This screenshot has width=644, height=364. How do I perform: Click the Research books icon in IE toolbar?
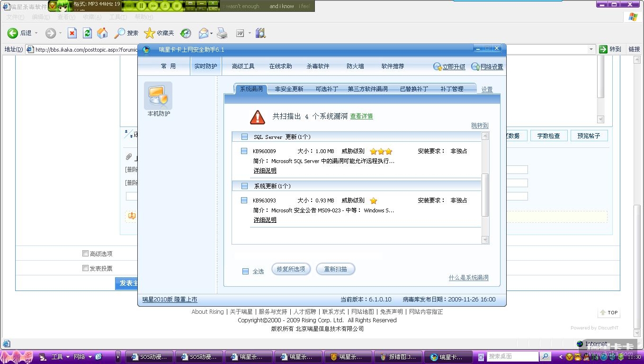coord(260,33)
